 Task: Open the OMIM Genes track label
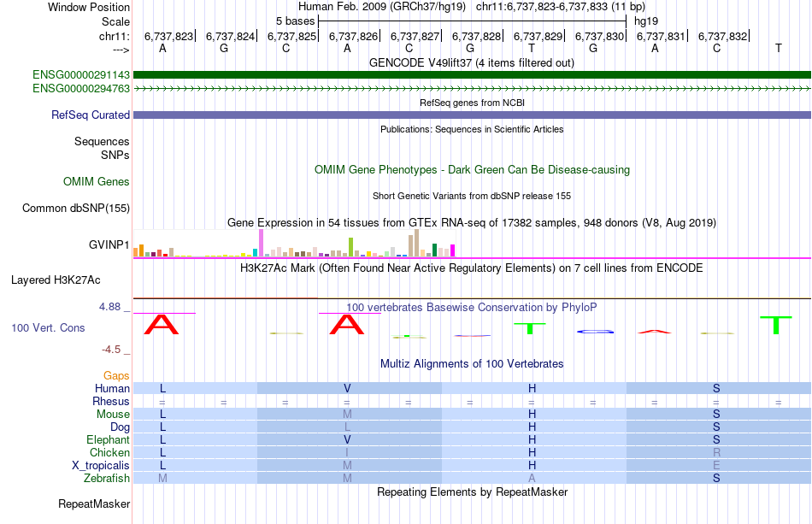(x=96, y=182)
